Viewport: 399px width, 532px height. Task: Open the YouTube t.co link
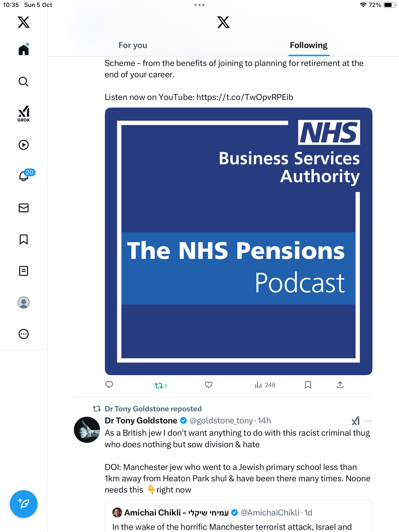pos(245,97)
